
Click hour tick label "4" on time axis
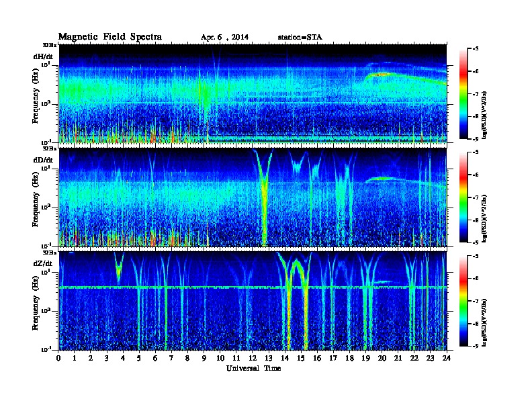click(x=123, y=358)
